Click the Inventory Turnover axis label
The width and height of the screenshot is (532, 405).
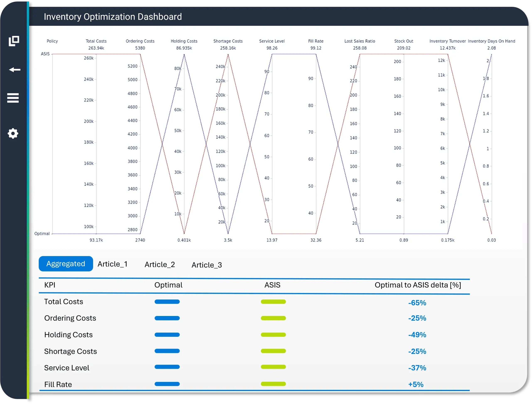(x=447, y=41)
